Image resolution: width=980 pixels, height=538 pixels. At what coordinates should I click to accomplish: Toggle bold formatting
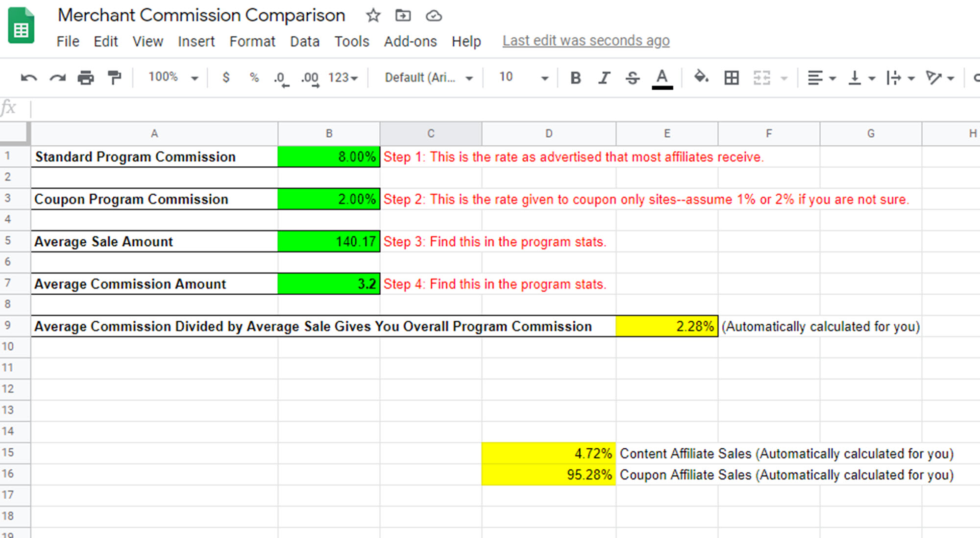[x=576, y=77]
